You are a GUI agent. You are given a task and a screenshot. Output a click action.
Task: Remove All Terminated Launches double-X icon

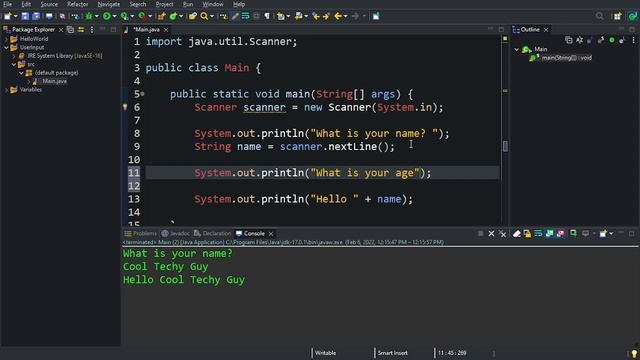click(502, 233)
